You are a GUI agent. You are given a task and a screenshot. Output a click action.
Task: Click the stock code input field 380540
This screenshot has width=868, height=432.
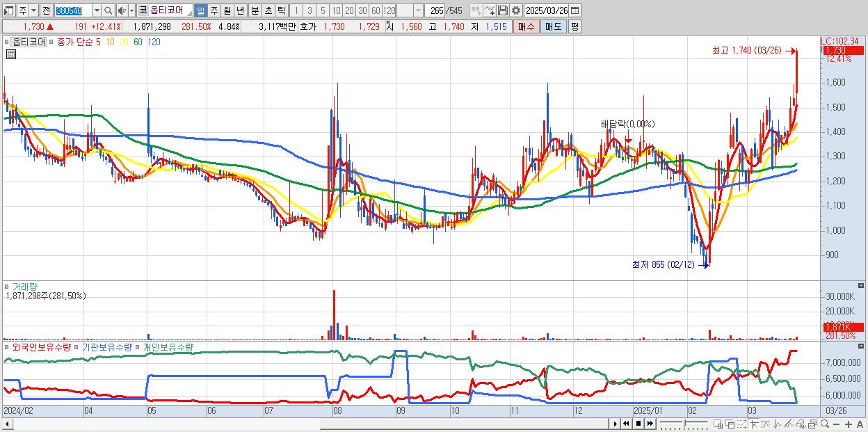point(73,10)
